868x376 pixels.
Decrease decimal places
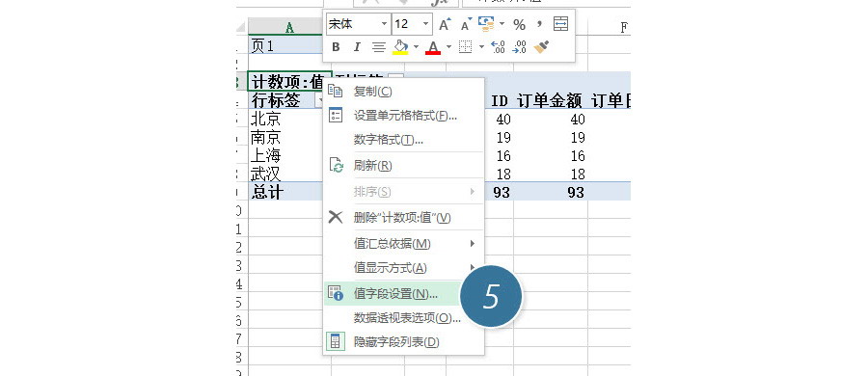point(519,47)
